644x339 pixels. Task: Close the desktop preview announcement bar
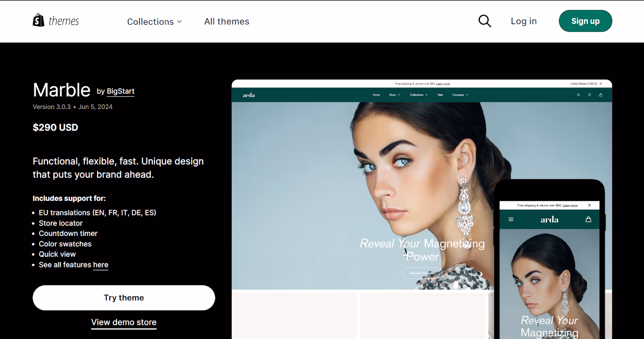601,84
